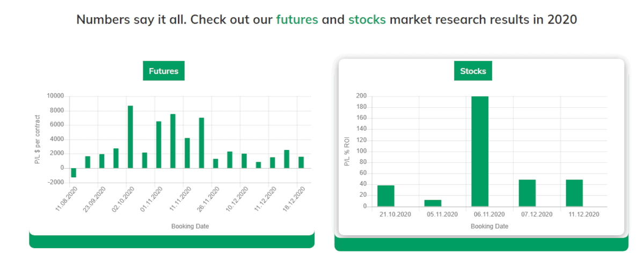
Task: Click the green Futures button
Action: pos(164,71)
